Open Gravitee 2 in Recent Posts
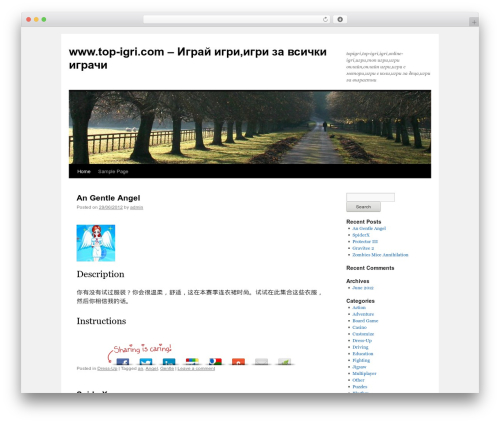The width and height of the screenshot is (500, 423). [x=363, y=248]
